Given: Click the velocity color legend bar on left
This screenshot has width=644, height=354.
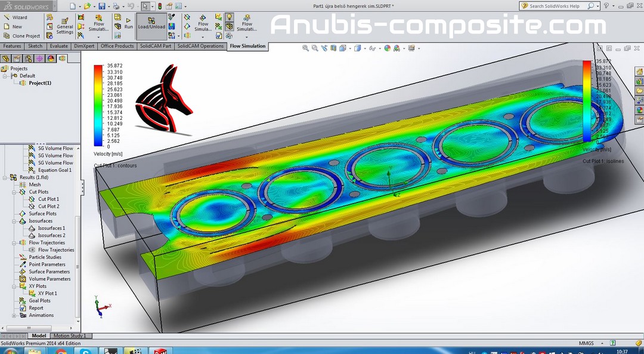Looking at the screenshot, I should click(x=98, y=105).
